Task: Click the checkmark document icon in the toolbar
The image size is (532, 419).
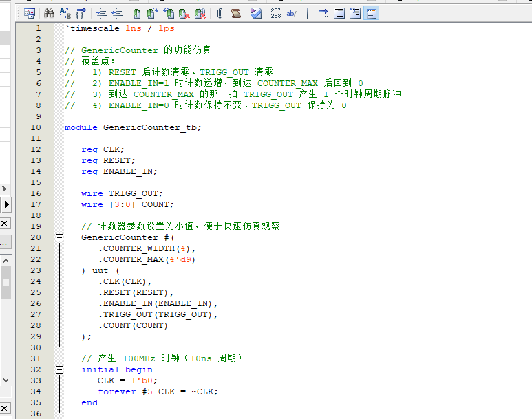Action: point(256,14)
